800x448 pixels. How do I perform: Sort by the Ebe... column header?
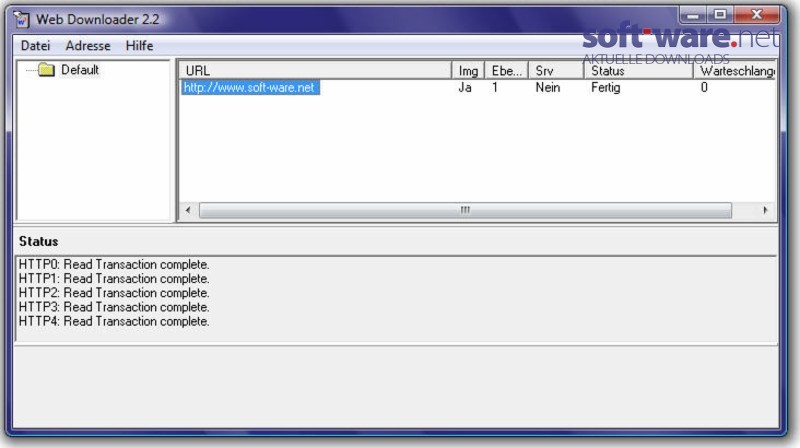[x=506, y=71]
